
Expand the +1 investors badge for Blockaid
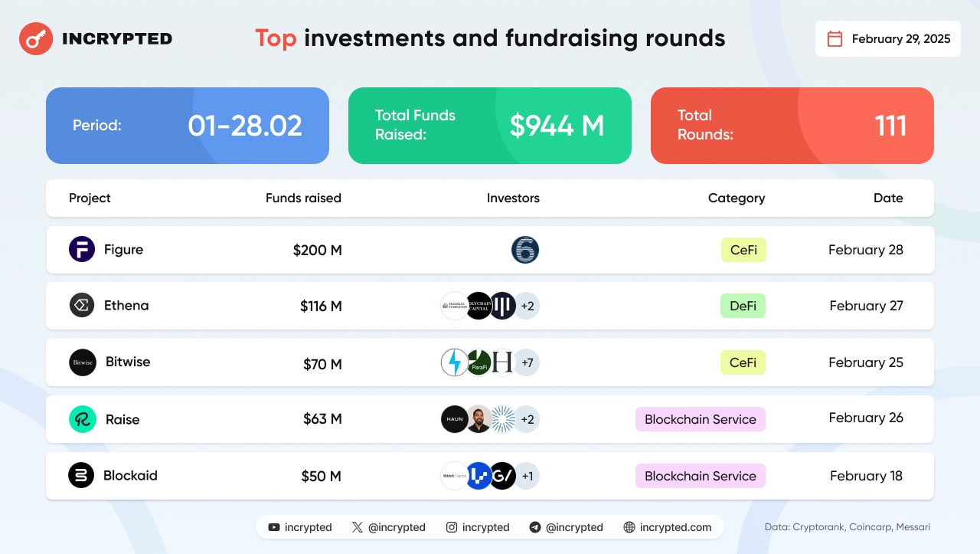[527, 476]
